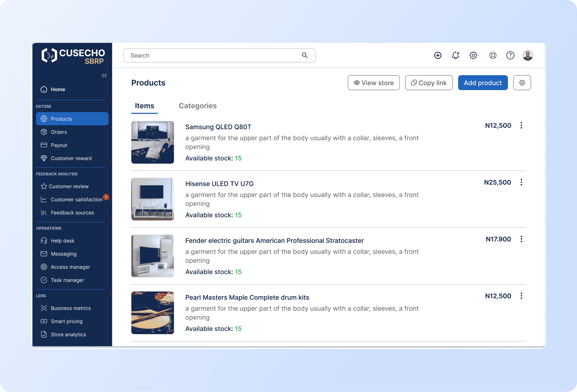Click Fender electric guitars American Professional title
Viewport: 577px width, 392px height.
[275, 241]
